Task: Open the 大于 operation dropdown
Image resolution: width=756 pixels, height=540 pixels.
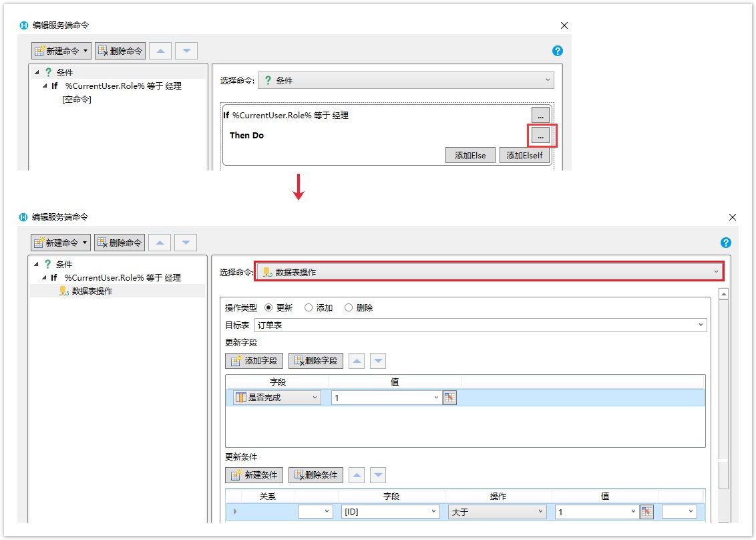Action: pos(497,512)
